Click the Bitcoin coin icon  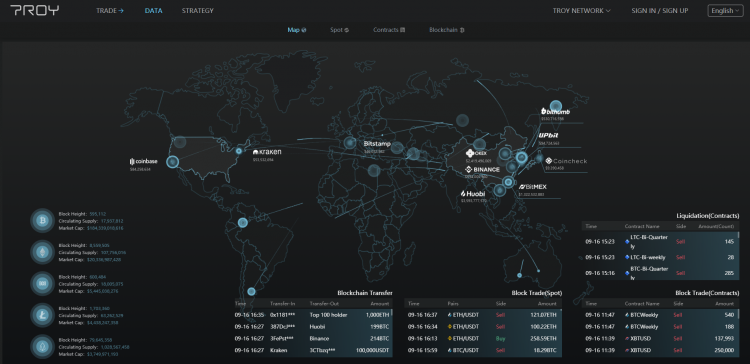43,221
